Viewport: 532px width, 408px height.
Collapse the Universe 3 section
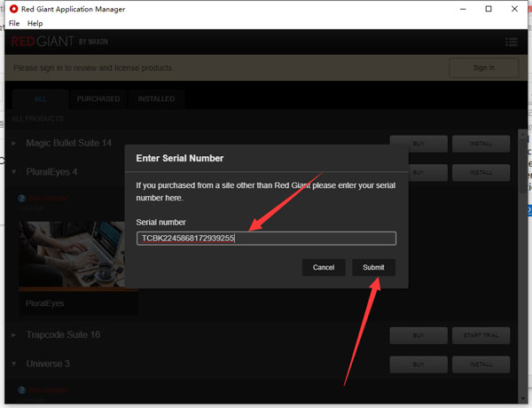pos(14,364)
